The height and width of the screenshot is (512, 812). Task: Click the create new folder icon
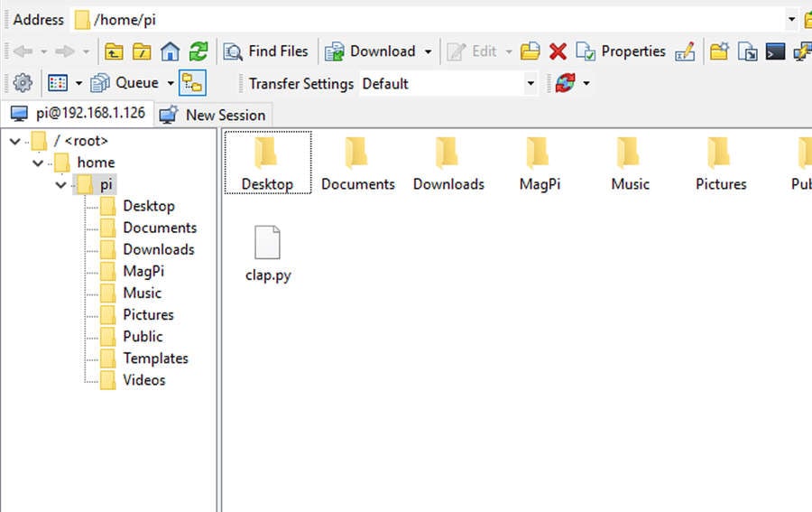[719, 51]
